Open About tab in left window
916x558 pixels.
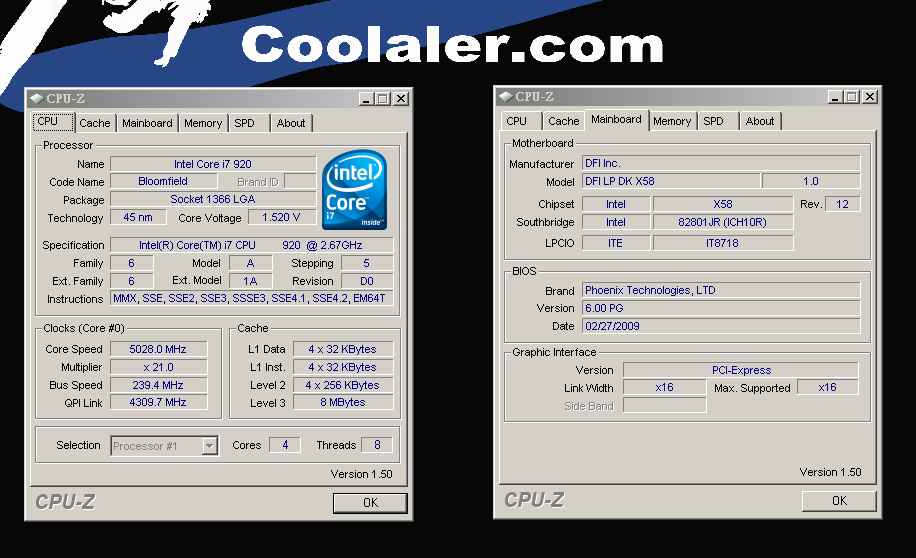coord(291,123)
